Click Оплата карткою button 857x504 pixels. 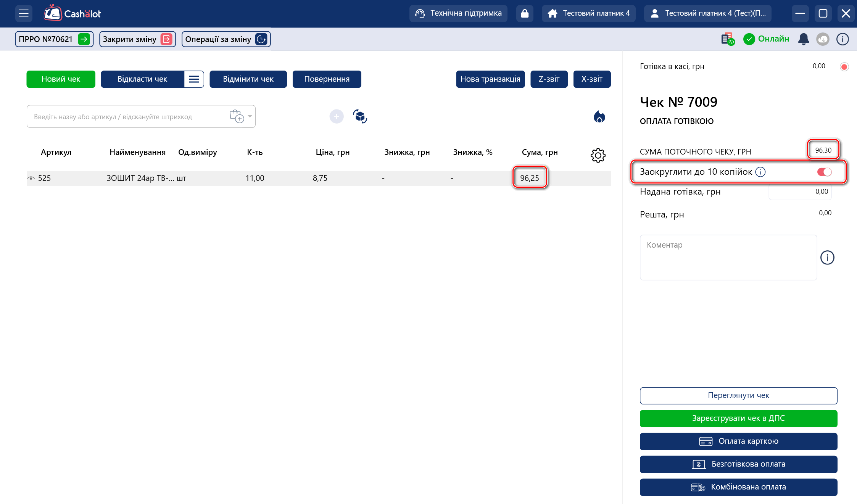tap(738, 441)
